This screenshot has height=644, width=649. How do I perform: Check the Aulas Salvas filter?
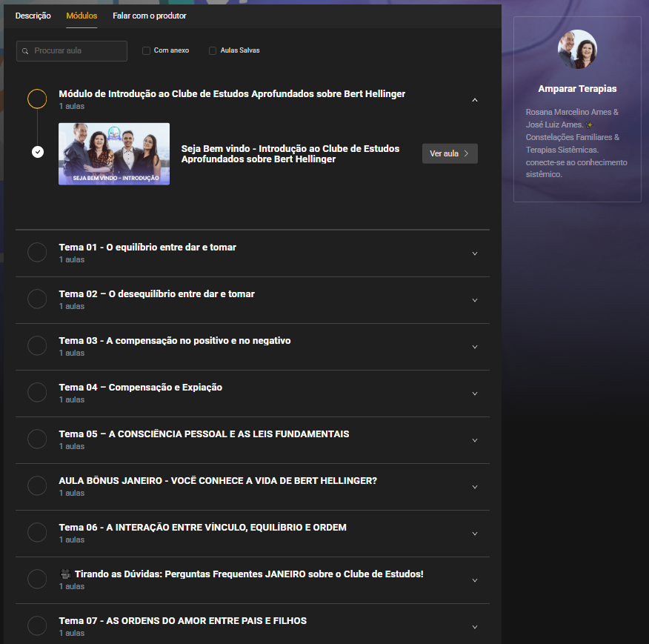(x=213, y=50)
